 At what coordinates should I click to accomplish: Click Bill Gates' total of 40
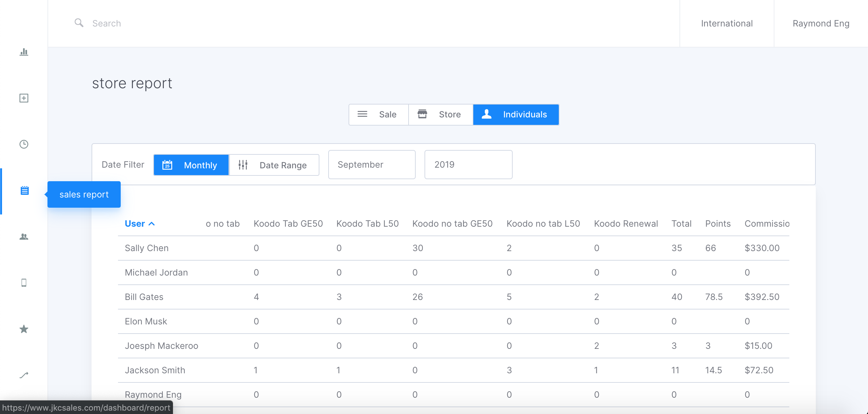coord(677,297)
